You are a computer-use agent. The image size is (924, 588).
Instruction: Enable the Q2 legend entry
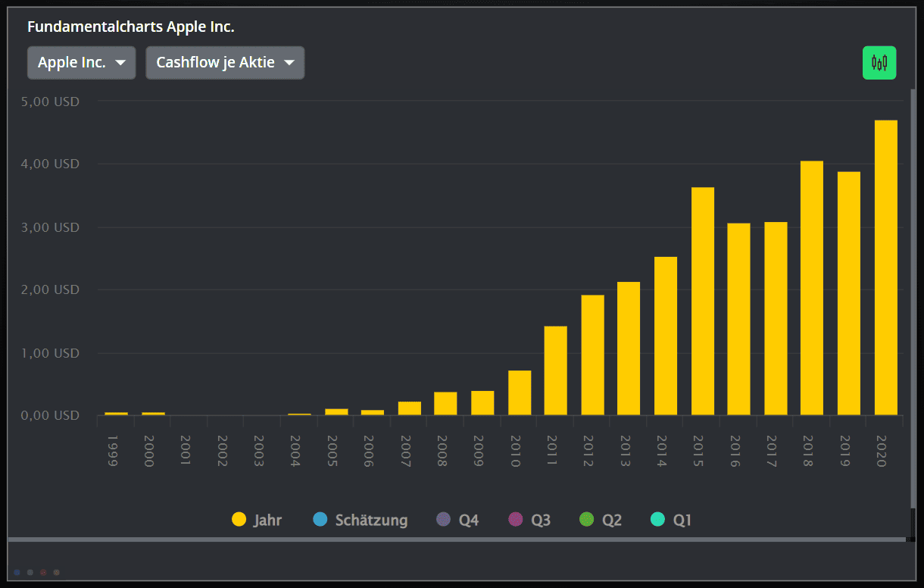[x=601, y=520]
